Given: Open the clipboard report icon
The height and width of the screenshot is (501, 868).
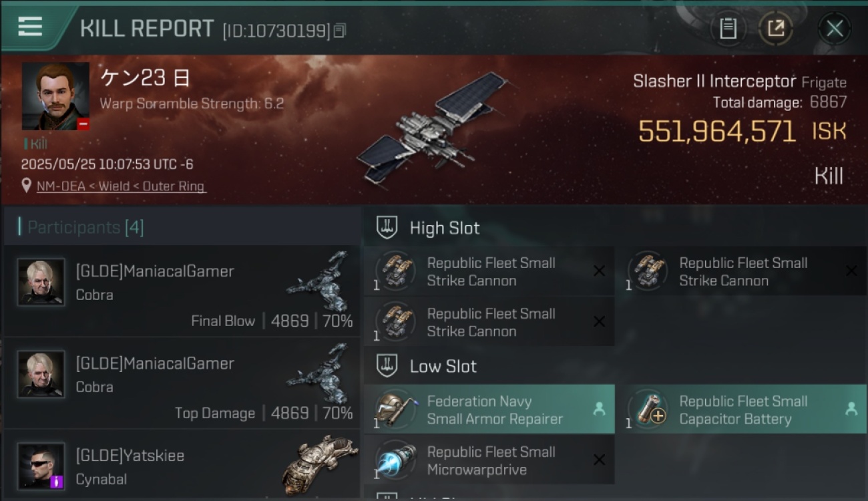Looking at the screenshot, I should pyautogui.click(x=728, y=28).
